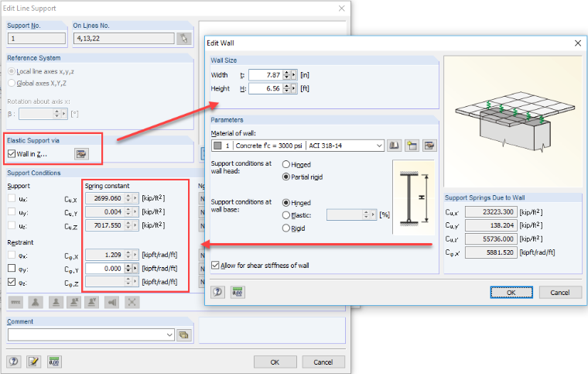
Task: Click the Cφ,Y value stepper spinner
Action: pos(128,268)
